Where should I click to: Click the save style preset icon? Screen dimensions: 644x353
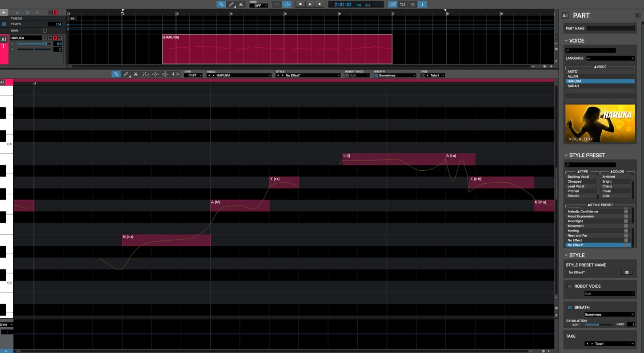[627, 272]
